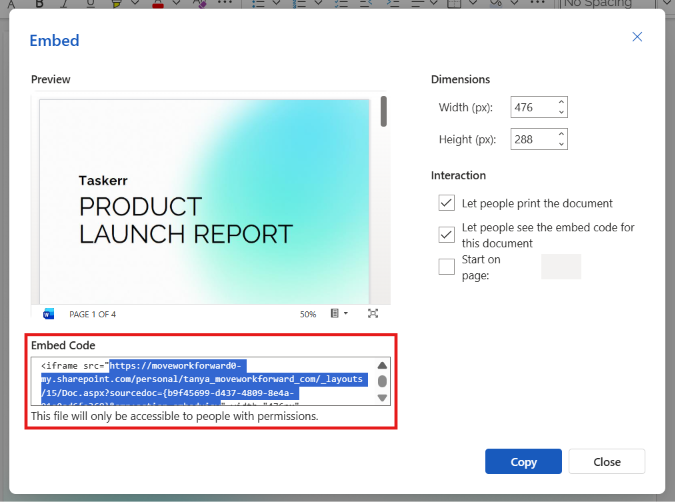
Task: Open the page view dropdown in preview
Action: [339, 313]
